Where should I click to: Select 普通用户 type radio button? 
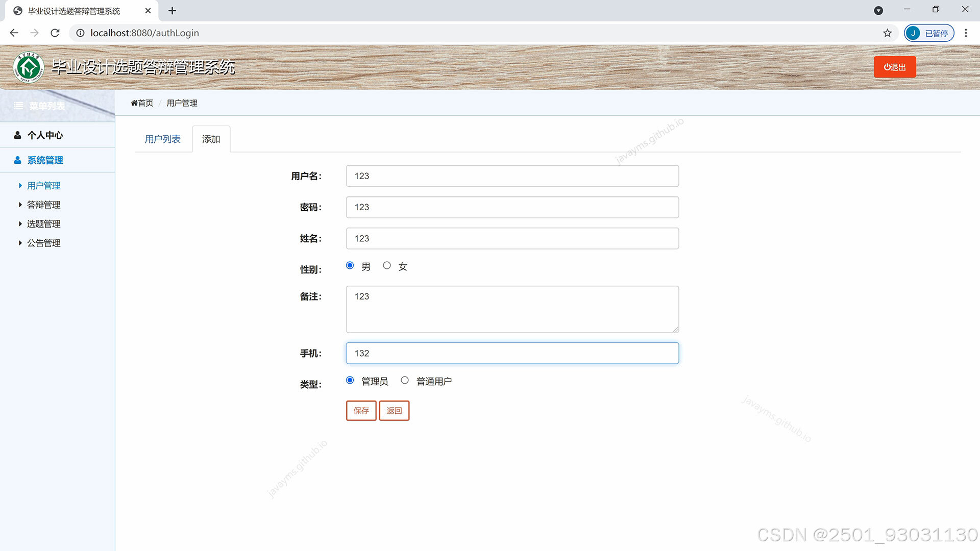pyautogui.click(x=405, y=380)
